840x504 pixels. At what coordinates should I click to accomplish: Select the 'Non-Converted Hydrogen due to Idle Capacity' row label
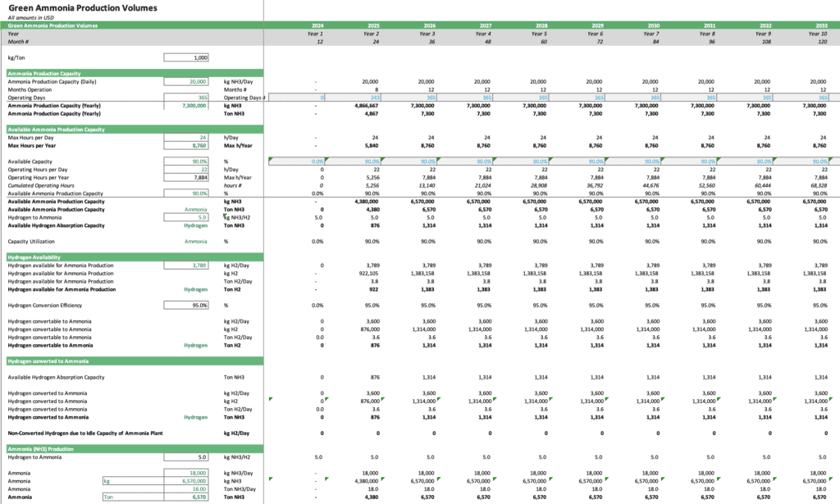tap(85, 434)
